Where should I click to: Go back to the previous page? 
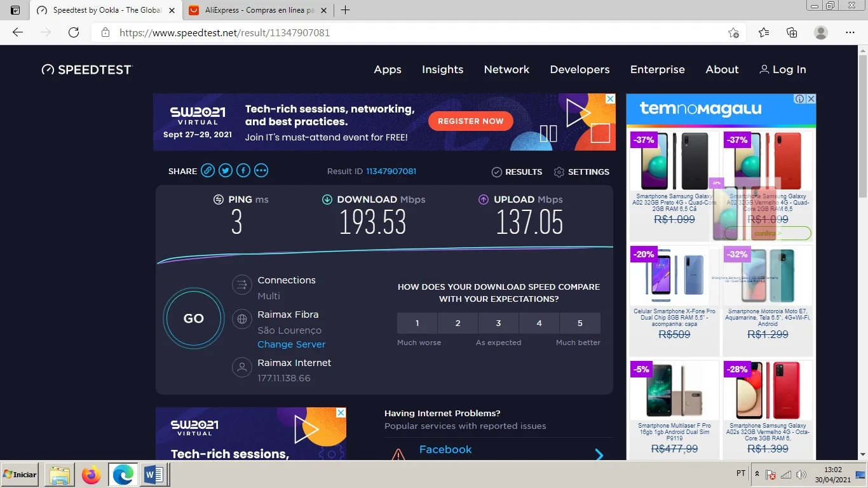click(18, 32)
